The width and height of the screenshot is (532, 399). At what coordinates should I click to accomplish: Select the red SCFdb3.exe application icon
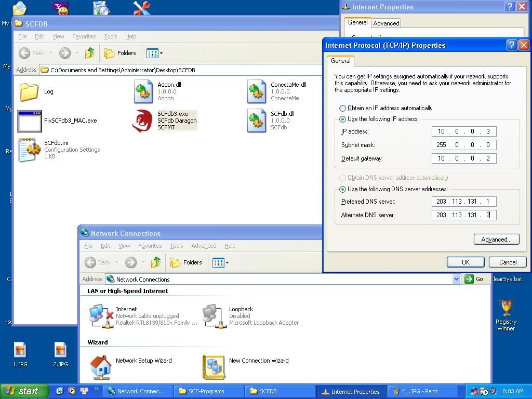142,121
